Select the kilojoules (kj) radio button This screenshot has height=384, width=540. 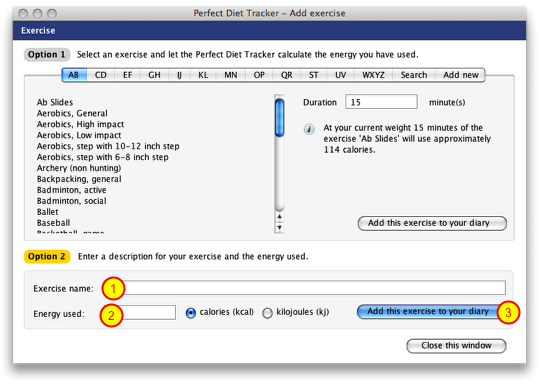click(267, 313)
